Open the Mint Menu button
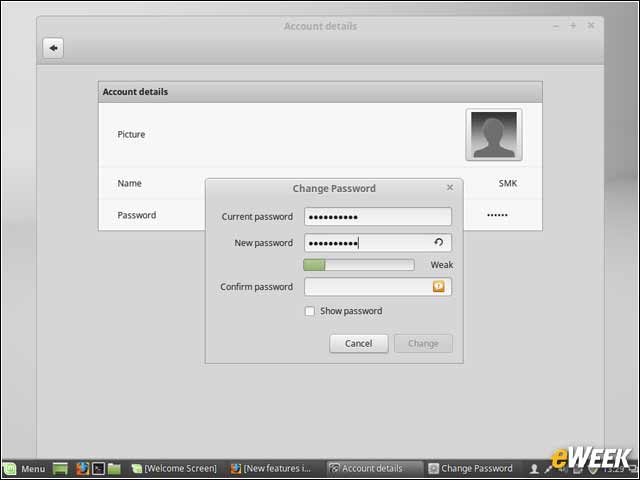Image resolution: width=640 pixels, height=480 pixels. [24, 469]
